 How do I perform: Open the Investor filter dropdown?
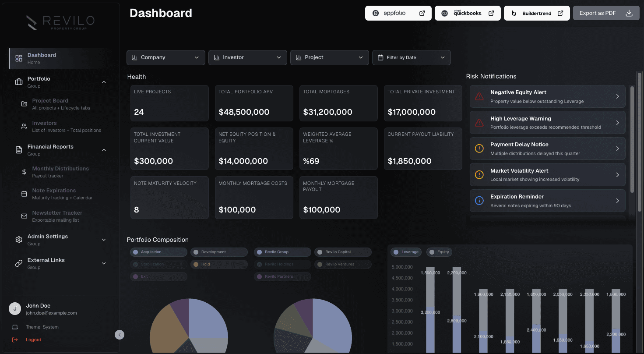coord(248,57)
